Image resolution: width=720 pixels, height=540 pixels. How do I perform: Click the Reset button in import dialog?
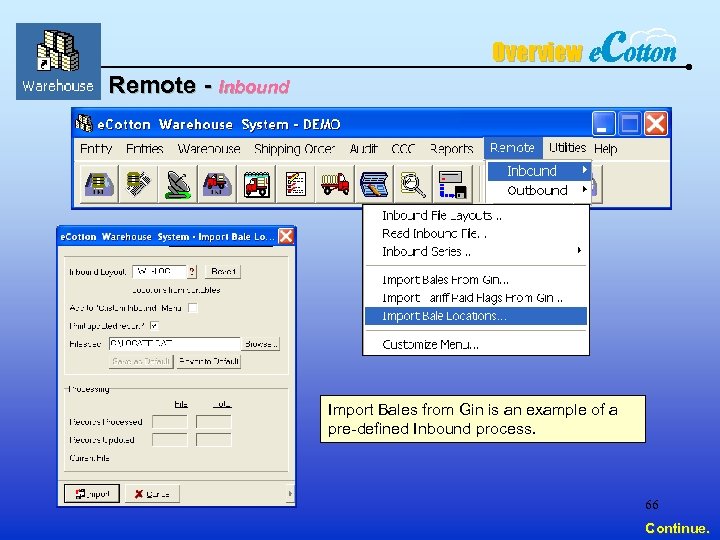click(223, 272)
